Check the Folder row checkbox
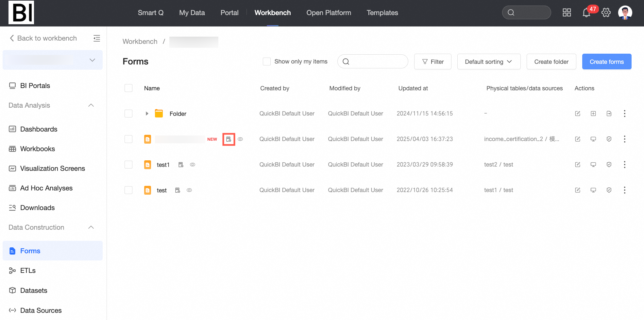The width and height of the screenshot is (644, 320). click(128, 114)
